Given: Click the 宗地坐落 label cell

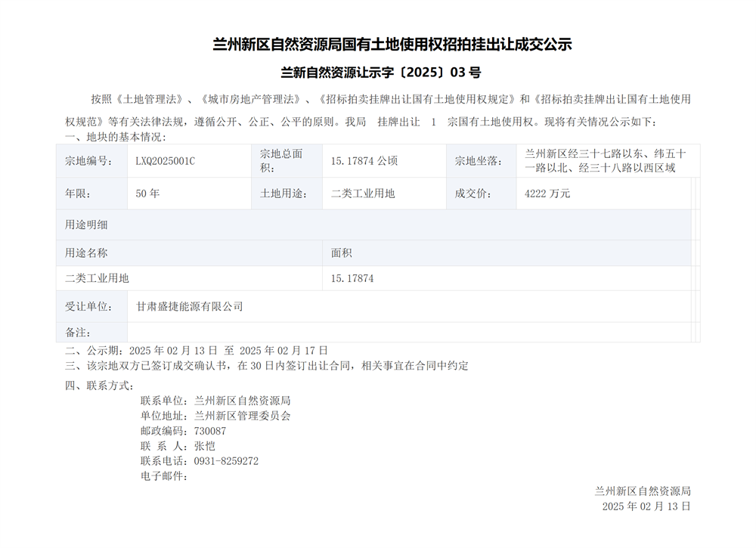Looking at the screenshot, I should 481,161.
